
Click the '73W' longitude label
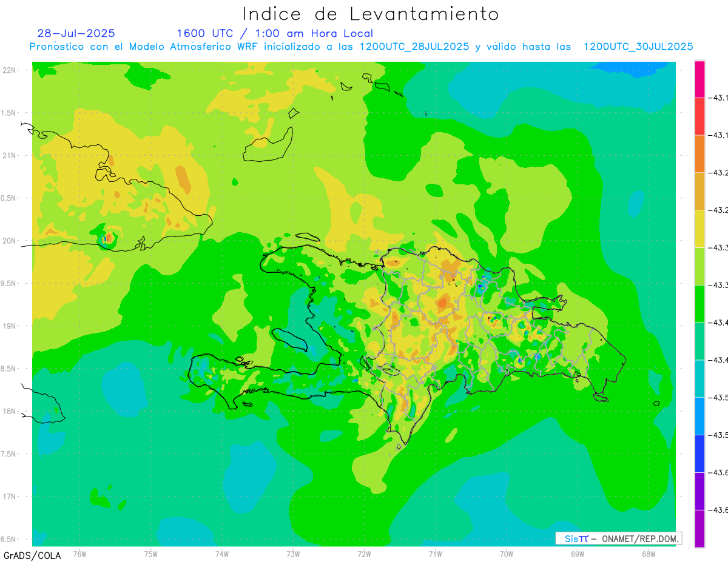[x=293, y=554]
